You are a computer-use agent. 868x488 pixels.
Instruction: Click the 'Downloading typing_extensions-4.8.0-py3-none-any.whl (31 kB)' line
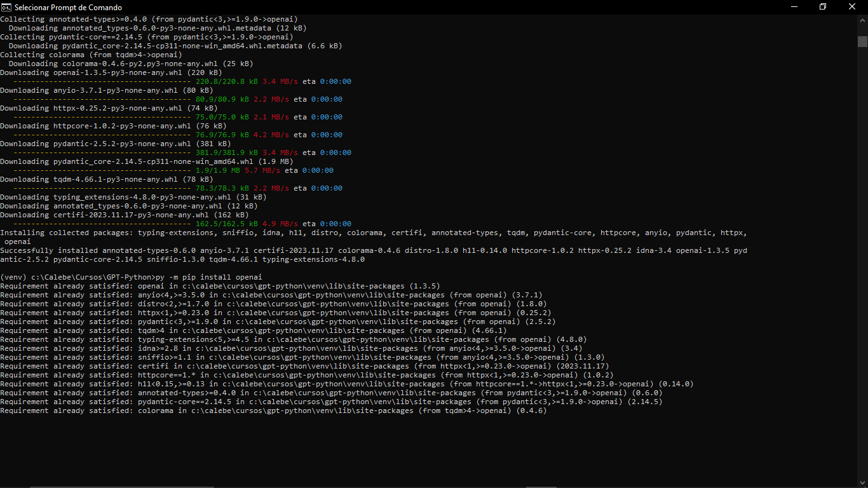(x=133, y=197)
